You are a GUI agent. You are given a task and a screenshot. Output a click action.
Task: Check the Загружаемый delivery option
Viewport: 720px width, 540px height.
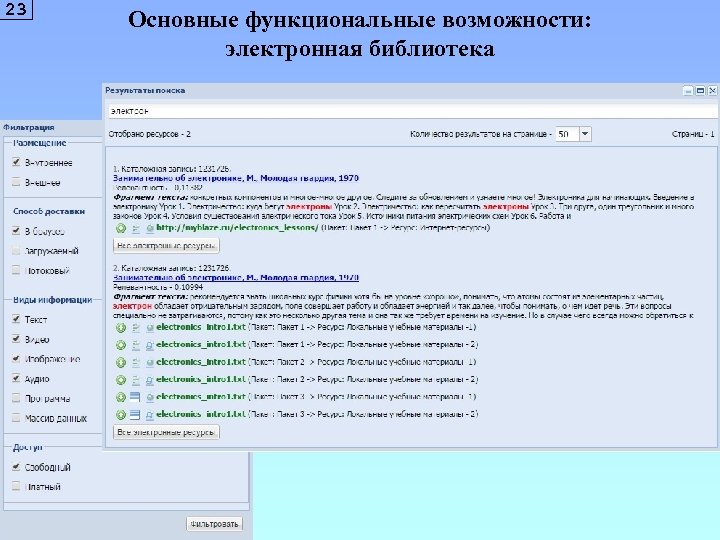[x=16, y=250]
